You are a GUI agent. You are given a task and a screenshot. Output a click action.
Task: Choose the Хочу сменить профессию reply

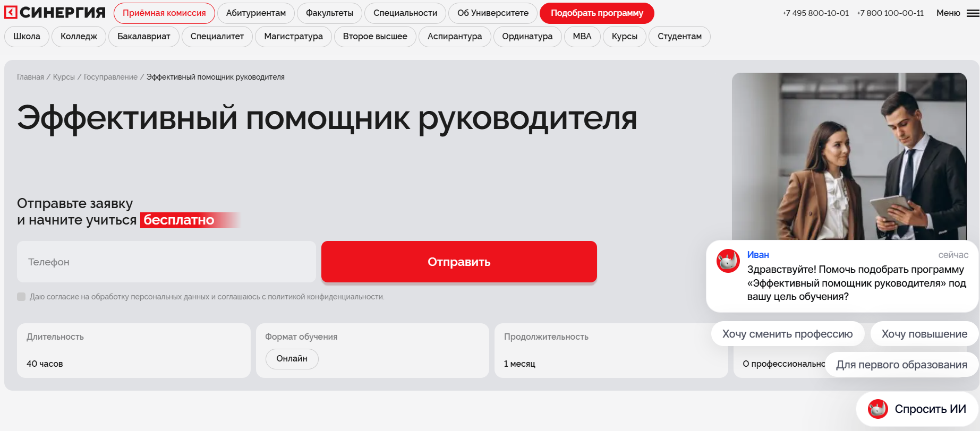pos(787,334)
